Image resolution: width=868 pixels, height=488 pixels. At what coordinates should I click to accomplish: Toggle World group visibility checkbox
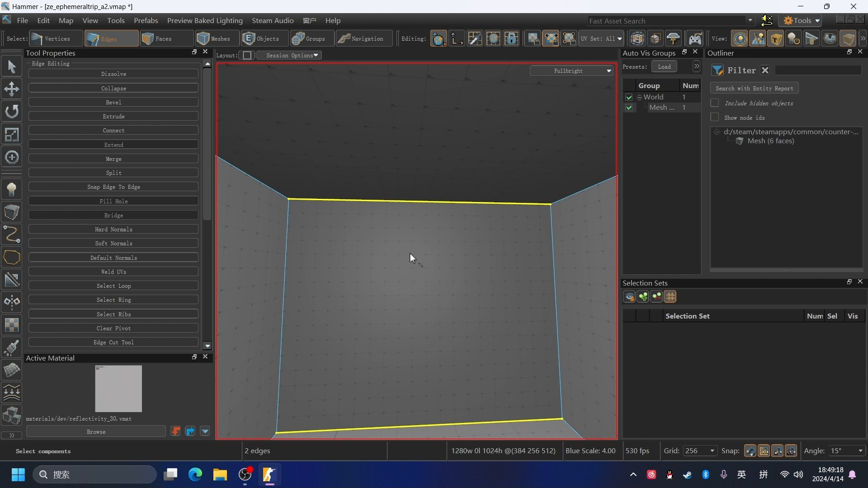(629, 97)
